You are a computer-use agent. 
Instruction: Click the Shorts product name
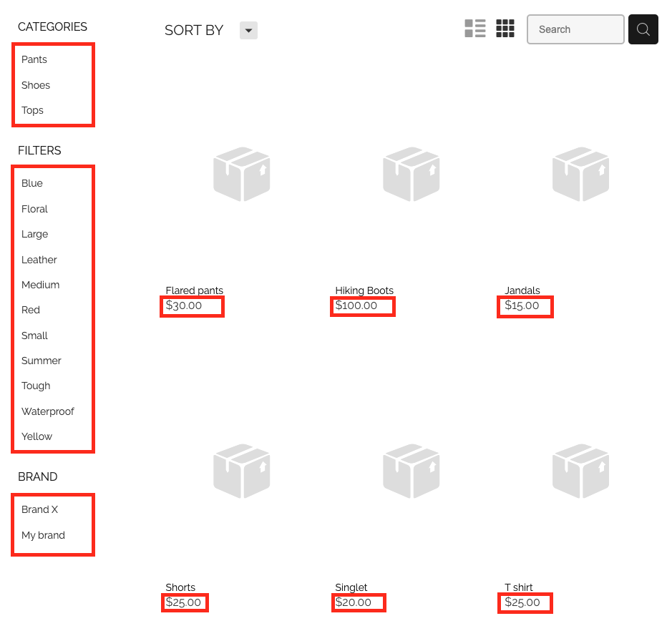[x=180, y=587]
